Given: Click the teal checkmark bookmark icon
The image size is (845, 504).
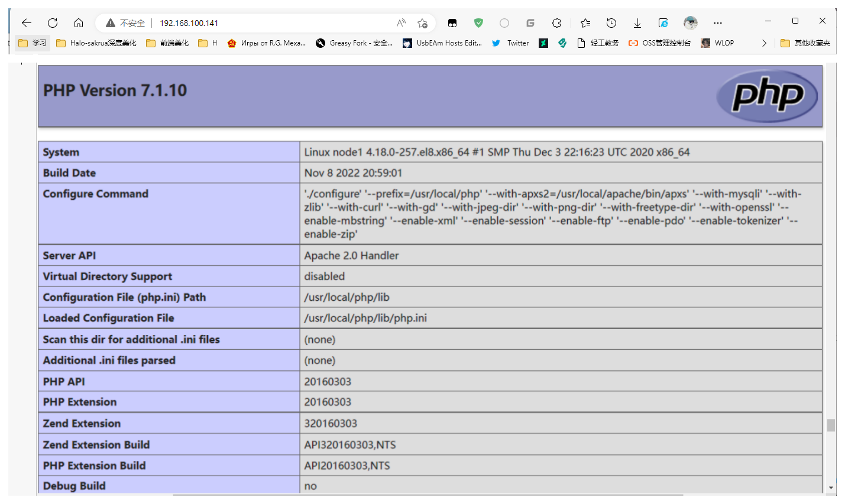Looking at the screenshot, I should 562,43.
